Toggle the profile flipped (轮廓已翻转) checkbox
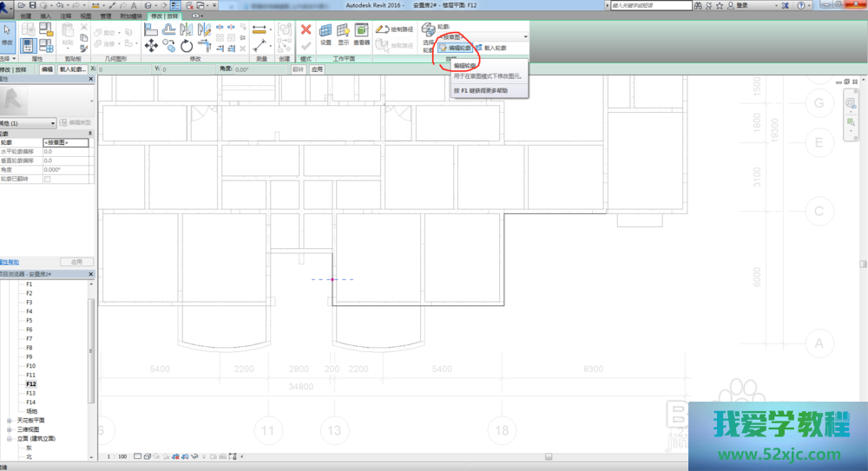868x471 pixels. click(x=48, y=180)
